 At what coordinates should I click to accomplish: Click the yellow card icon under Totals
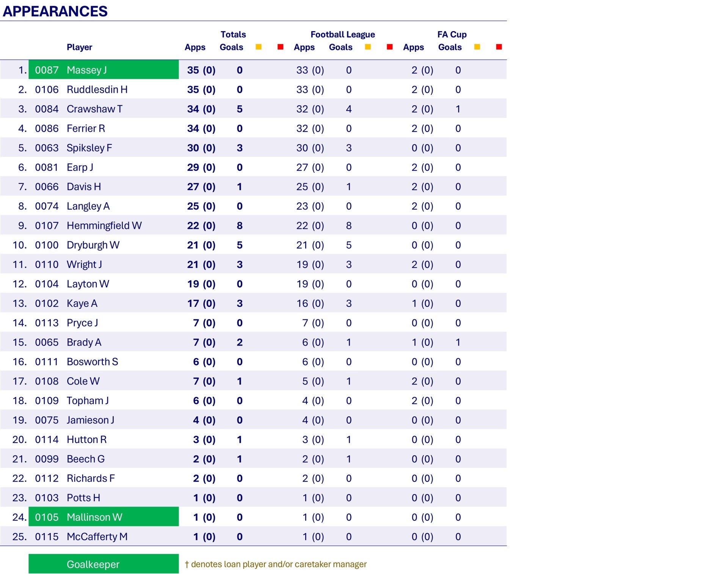[259, 47]
